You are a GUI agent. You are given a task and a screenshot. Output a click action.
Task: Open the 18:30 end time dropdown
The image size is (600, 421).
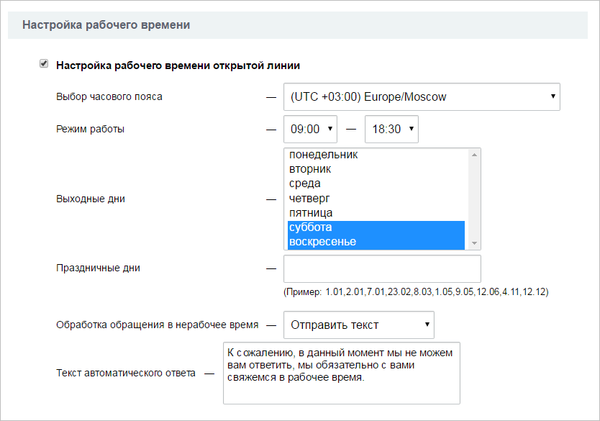[x=391, y=129]
